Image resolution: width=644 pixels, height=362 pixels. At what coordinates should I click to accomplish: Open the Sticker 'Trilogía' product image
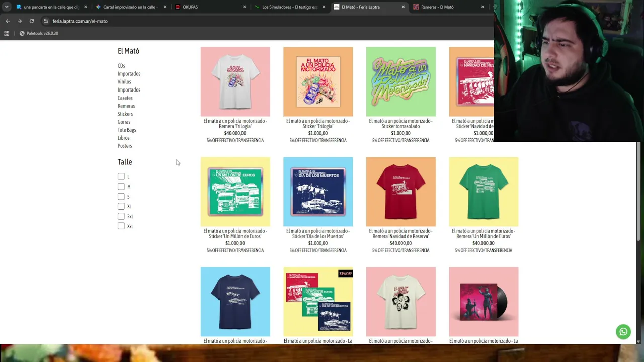pos(318,81)
